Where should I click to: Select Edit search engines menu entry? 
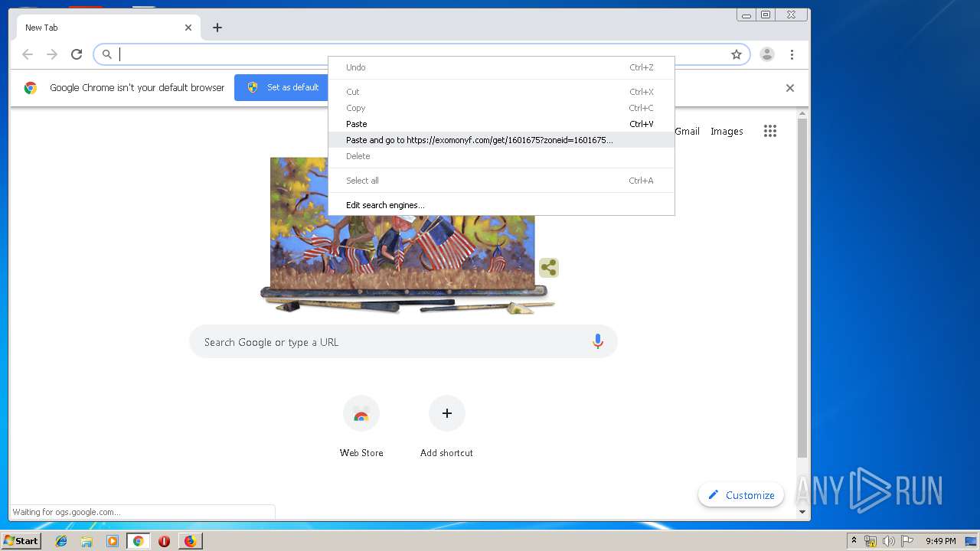[501, 205]
